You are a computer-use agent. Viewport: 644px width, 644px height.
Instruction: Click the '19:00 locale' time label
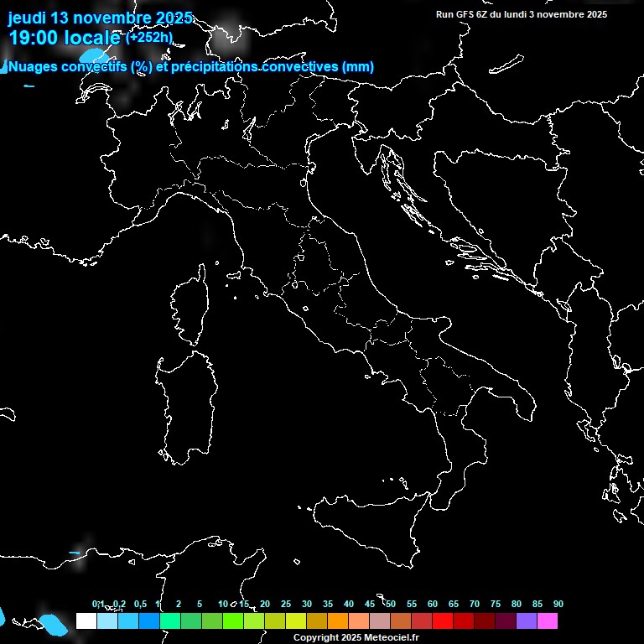[x=65, y=38]
